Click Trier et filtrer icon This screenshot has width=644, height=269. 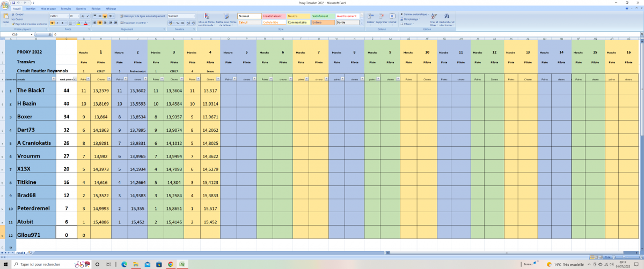(x=434, y=19)
